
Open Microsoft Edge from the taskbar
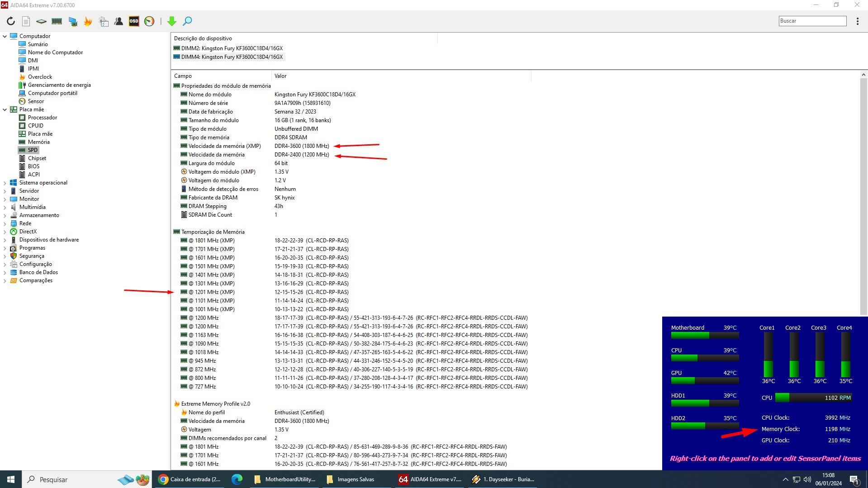point(237,479)
